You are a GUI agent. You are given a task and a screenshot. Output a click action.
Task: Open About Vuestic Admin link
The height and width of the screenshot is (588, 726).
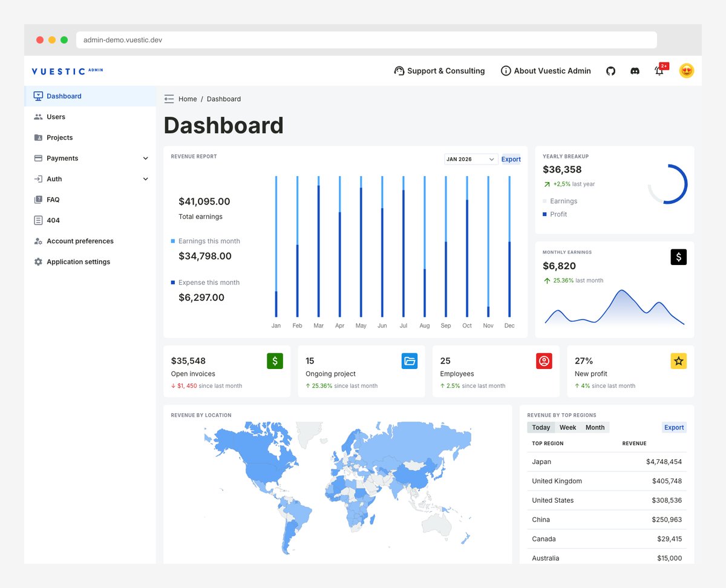[x=545, y=71]
